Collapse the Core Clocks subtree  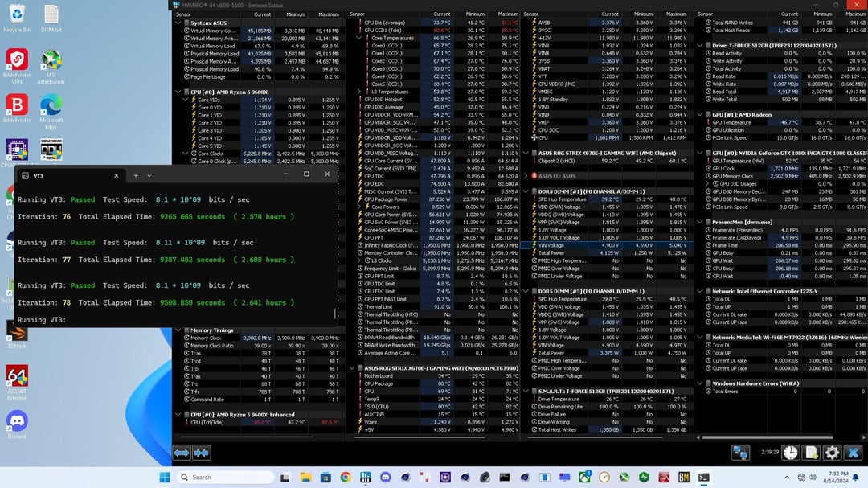(x=186, y=154)
